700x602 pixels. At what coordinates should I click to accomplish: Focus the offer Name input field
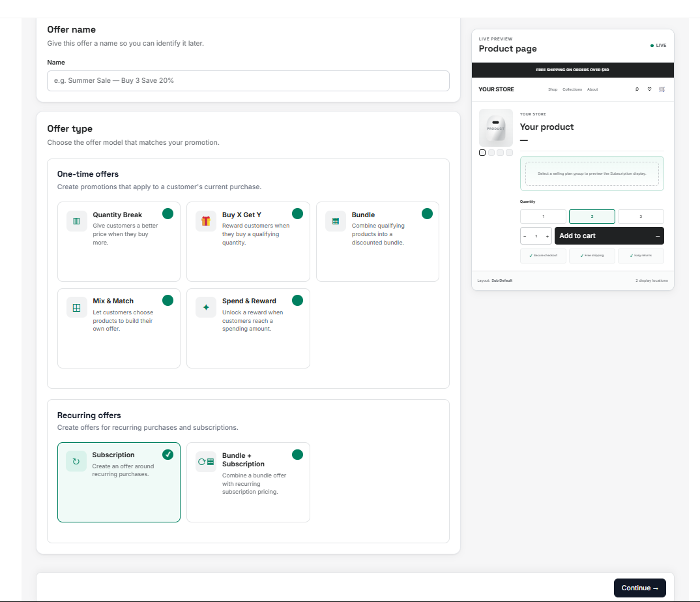[x=248, y=81]
